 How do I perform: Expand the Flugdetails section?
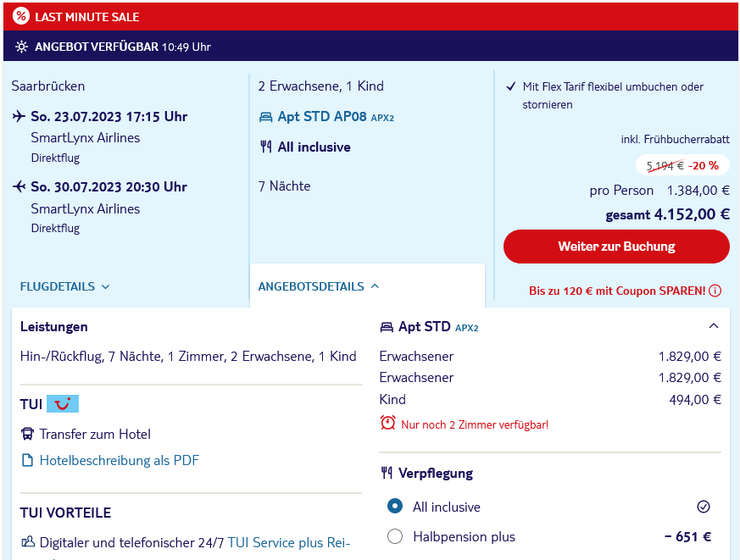[x=64, y=286]
